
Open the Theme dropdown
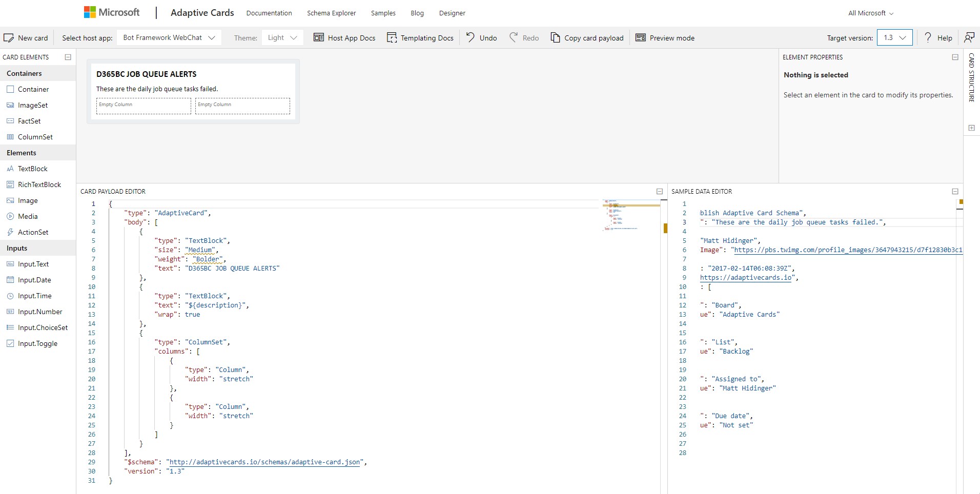click(282, 37)
